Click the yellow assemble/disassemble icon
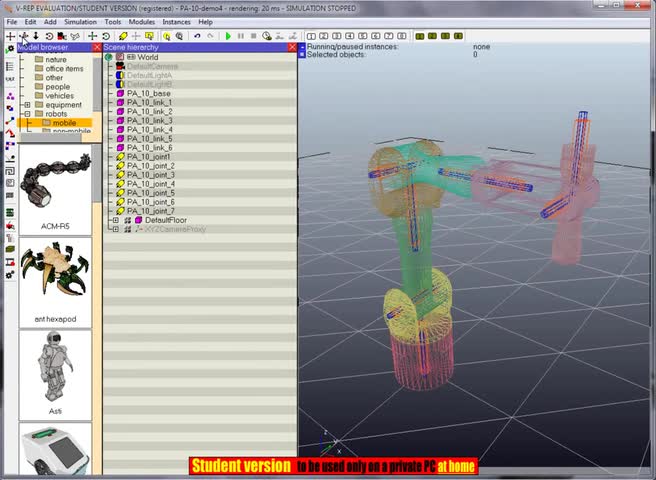 (x=123, y=36)
